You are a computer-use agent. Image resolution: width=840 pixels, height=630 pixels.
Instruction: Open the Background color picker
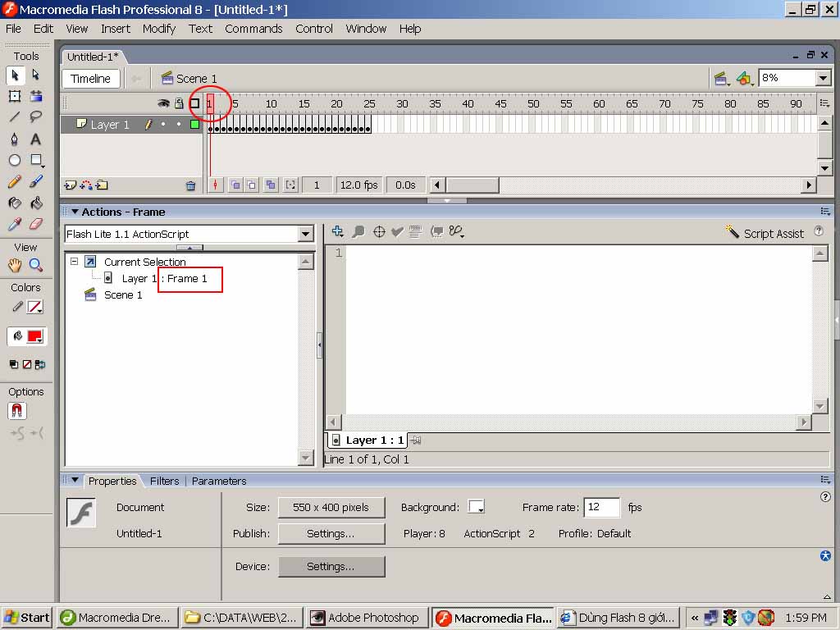pyautogui.click(x=476, y=507)
